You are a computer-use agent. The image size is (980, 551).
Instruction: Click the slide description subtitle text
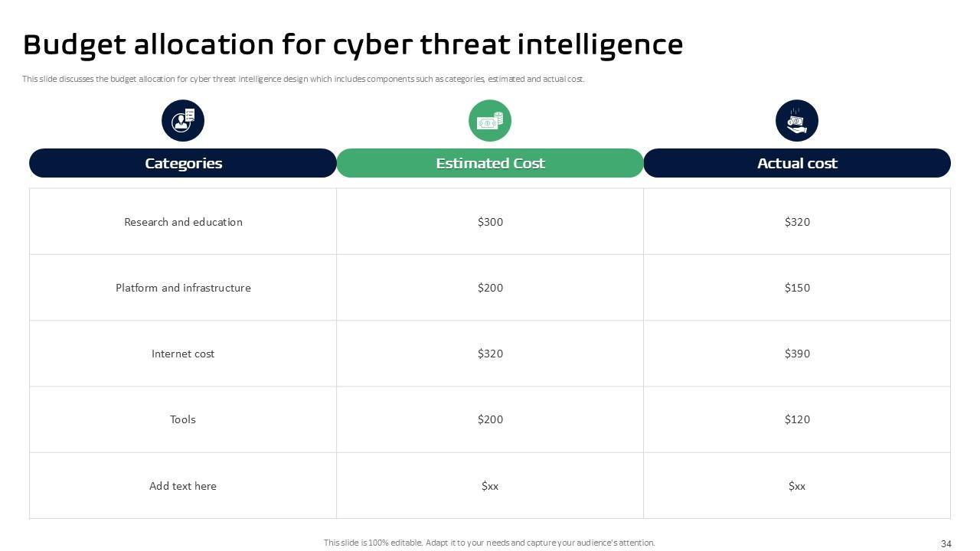pos(303,79)
